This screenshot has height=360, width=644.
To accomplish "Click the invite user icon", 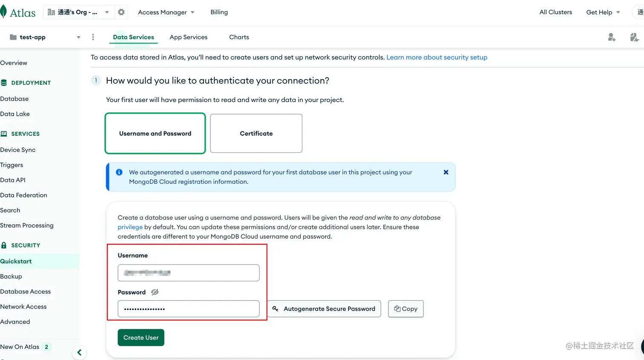I will pos(612,37).
